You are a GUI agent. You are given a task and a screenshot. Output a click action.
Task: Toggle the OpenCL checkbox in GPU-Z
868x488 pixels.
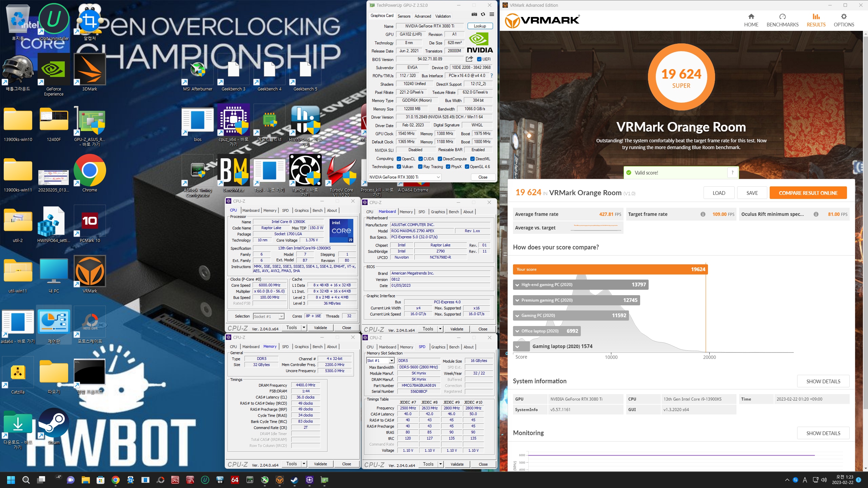click(x=399, y=159)
